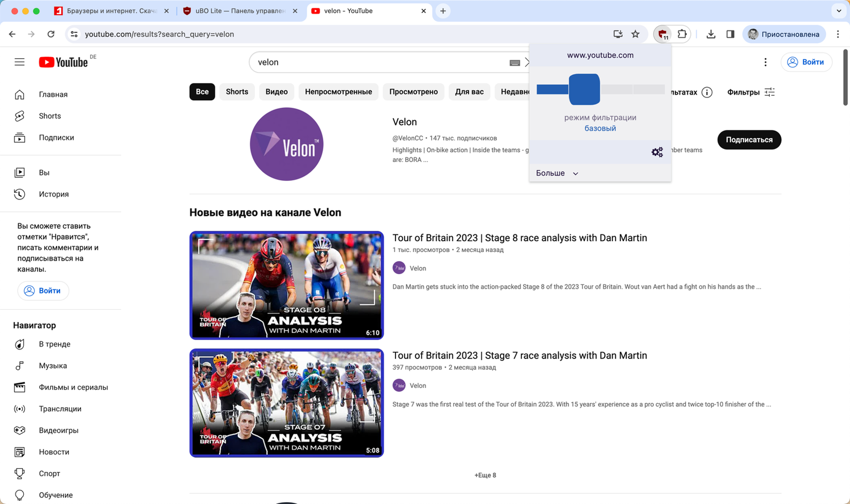Open the Stage 8 race analysis video title

point(520,238)
